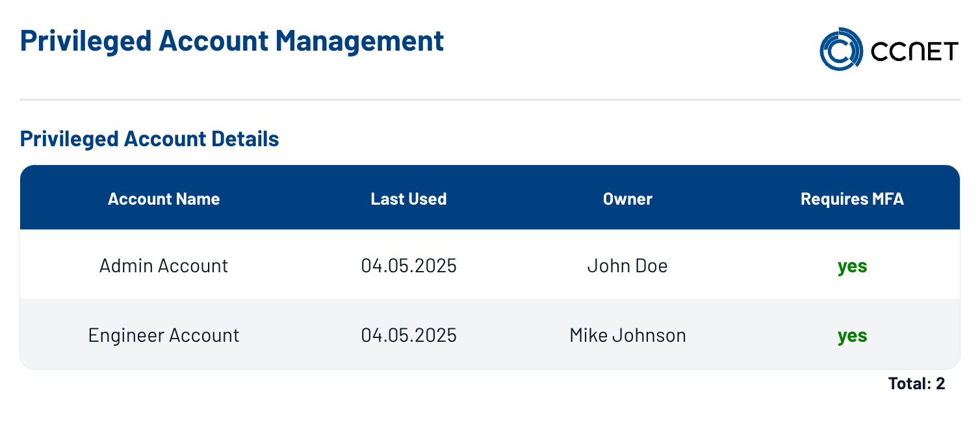
Task: Sort by the Account Name column header
Action: click(164, 199)
